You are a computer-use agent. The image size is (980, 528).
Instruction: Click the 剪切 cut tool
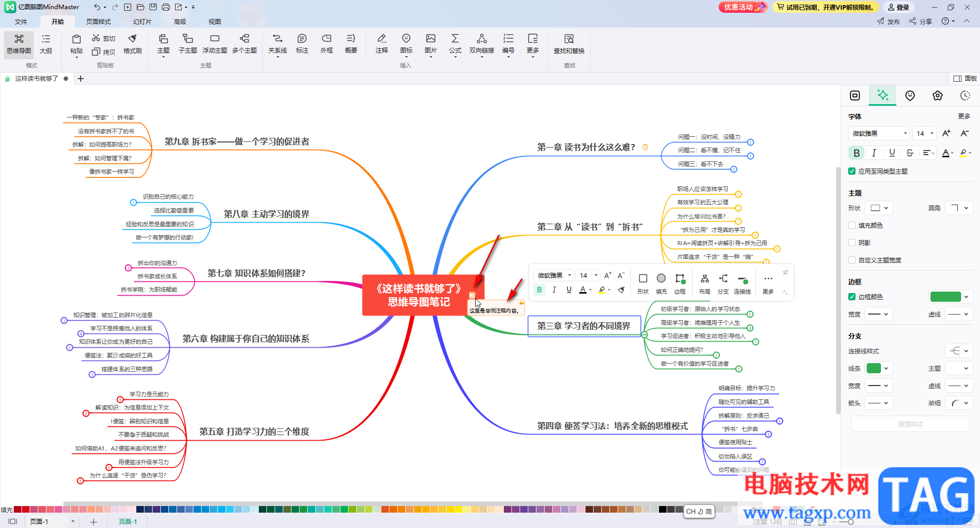click(x=104, y=38)
